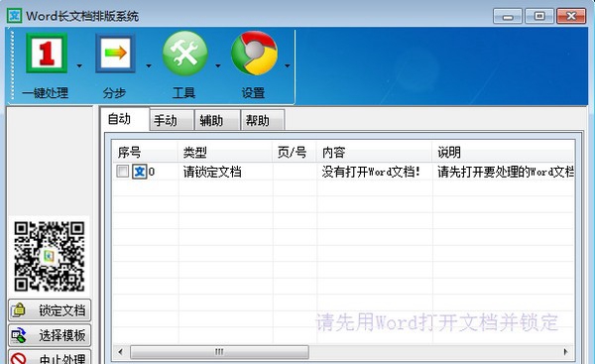Click the 选择模板 button
Image resolution: width=595 pixels, height=364 pixels.
pyautogui.click(x=50, y=335)
